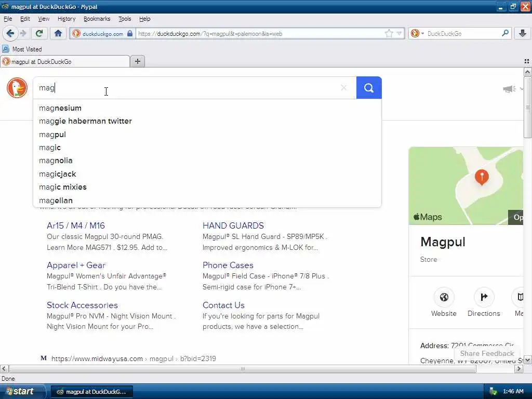This screenshot has height=399, width=532.
Task: Click the blue DuckDuckGo search button
Action: pos(369,88)
